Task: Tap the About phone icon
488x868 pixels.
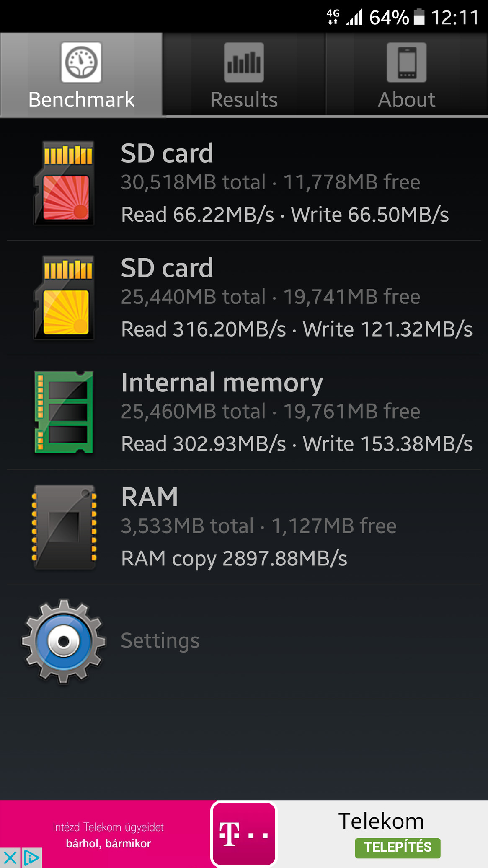Action: point(406,62)
